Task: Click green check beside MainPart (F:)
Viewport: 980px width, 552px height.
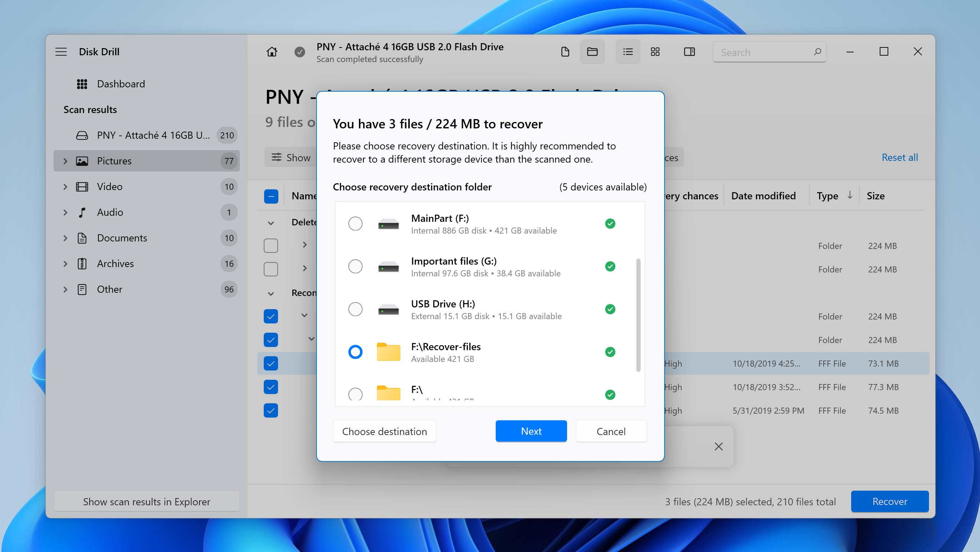Action: 610,224
